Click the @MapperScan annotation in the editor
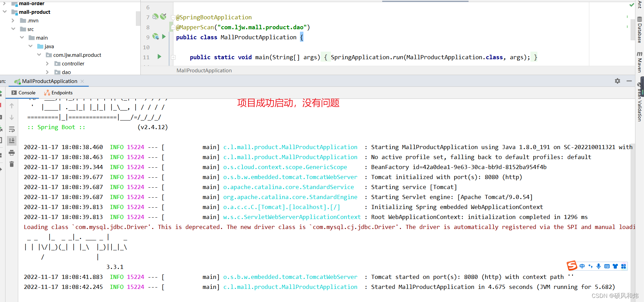Viewport: 644px width, 302px height. (x=195, y=27)
